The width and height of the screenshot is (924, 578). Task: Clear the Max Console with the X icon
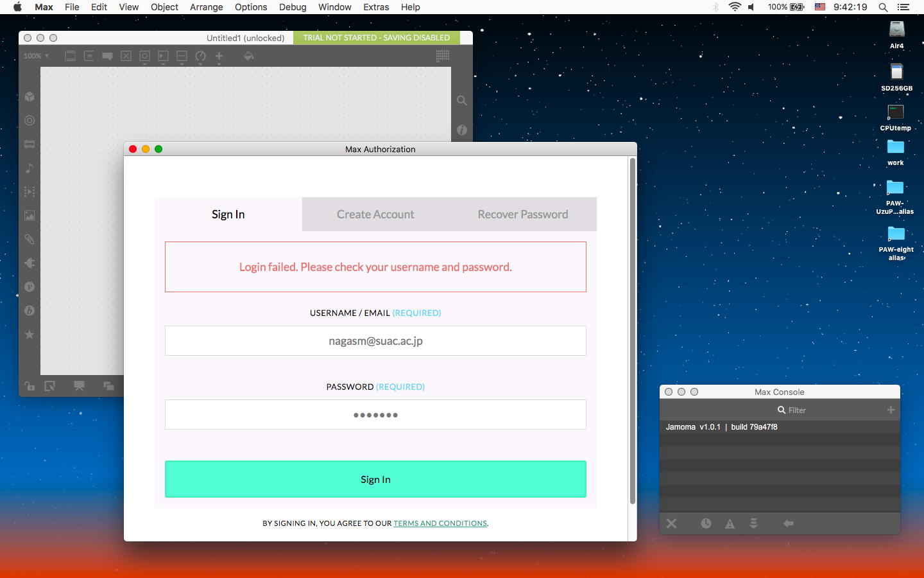[672, 523]
